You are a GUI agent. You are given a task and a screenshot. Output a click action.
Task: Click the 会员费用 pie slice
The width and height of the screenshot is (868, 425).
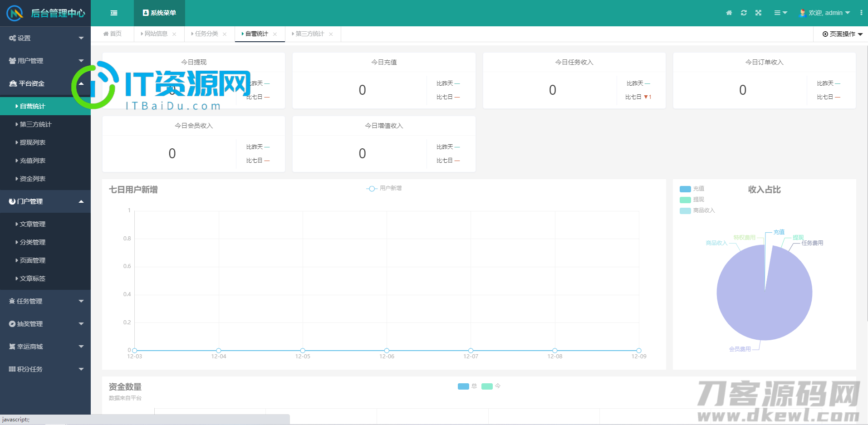pyautogui.click(x=765, y=293)
